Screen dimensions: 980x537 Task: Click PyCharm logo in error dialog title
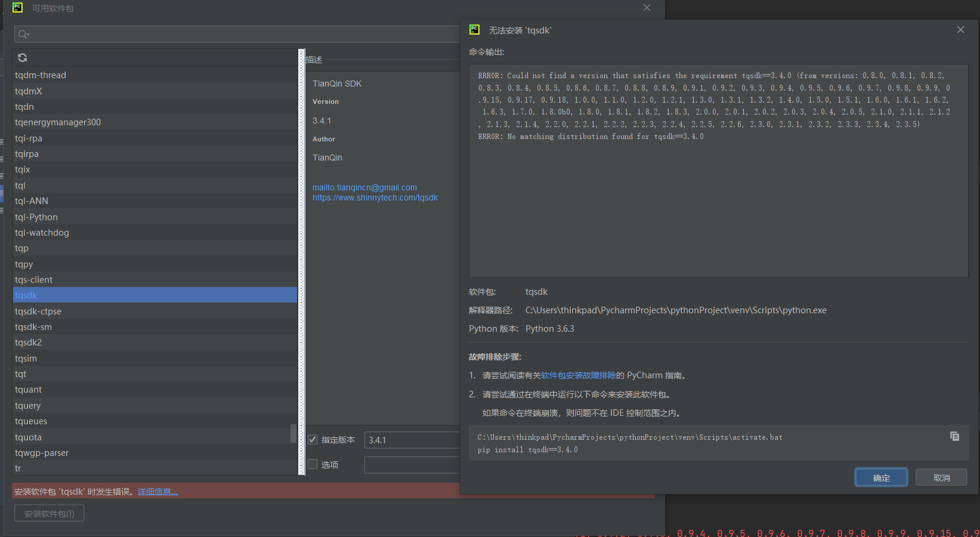coord(475,30)
